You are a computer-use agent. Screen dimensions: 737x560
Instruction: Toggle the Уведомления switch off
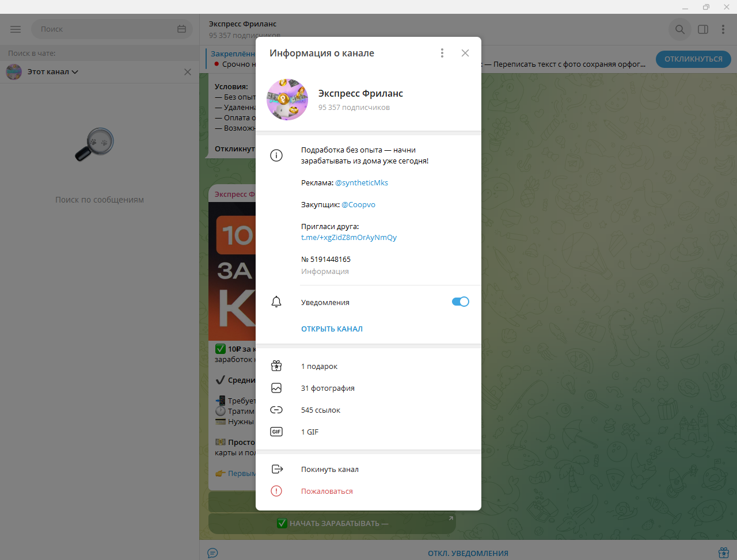[461, 302]
